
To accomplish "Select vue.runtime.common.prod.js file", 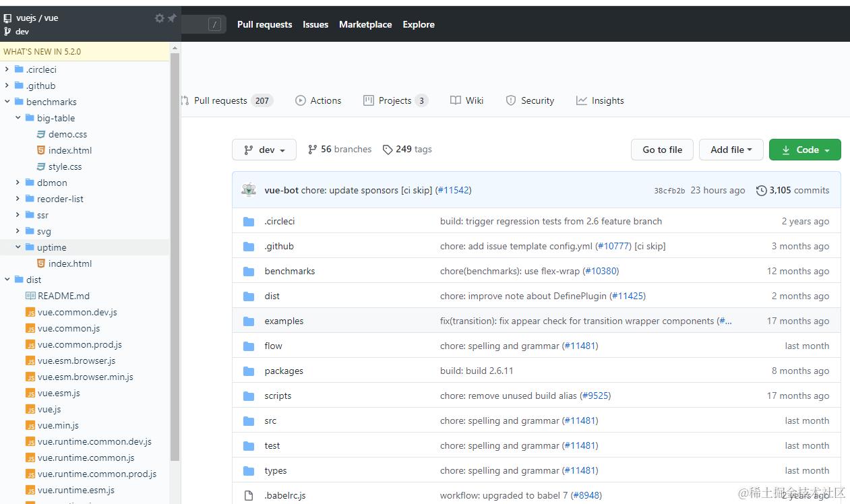I will (x=97, y=474).
